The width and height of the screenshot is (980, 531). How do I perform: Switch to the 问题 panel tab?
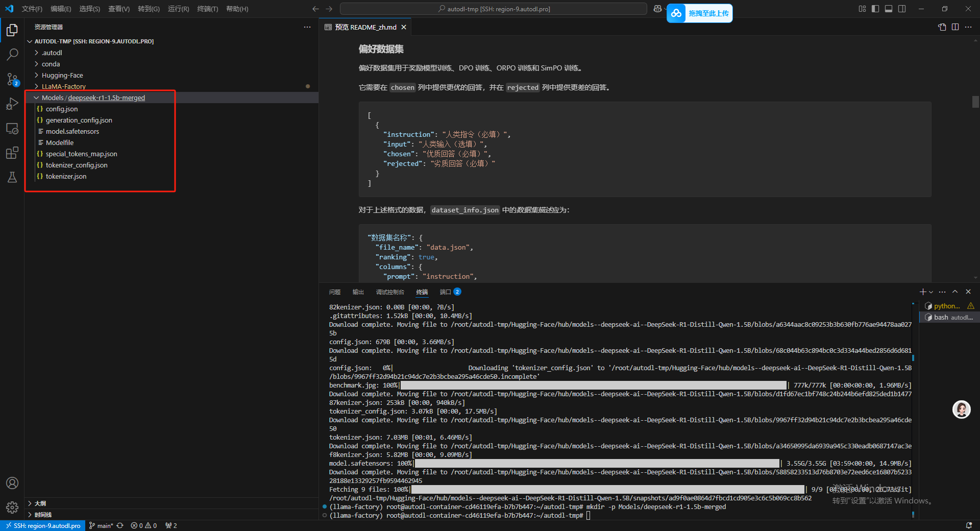(335, 292)
